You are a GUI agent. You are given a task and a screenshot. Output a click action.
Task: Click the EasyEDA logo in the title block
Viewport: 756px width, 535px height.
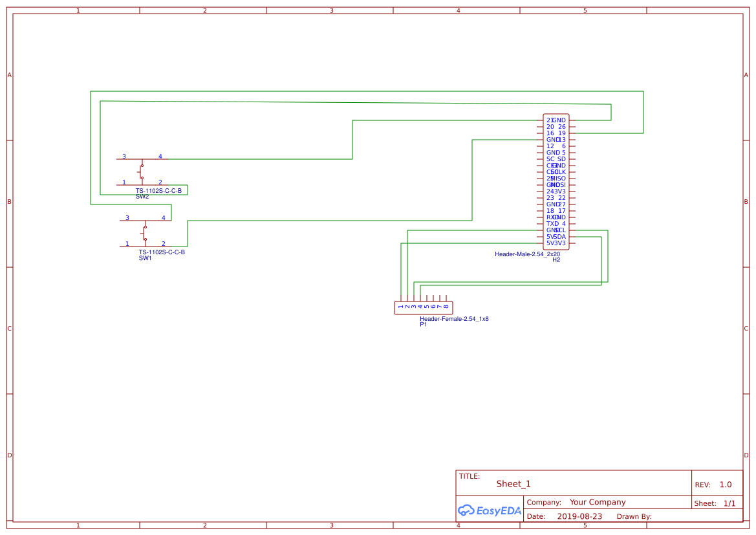click(488, 510)
